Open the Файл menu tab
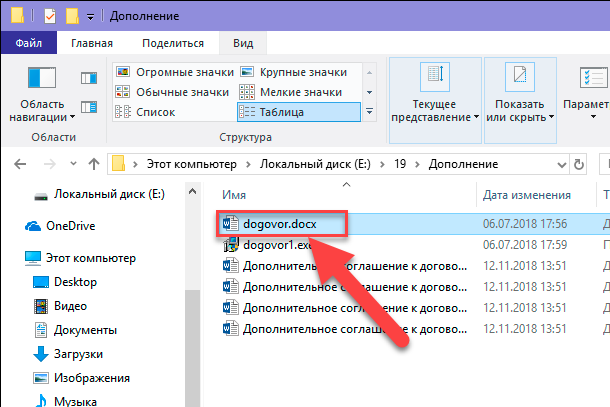This screenshot has height=407, width=610. point(29,43)
